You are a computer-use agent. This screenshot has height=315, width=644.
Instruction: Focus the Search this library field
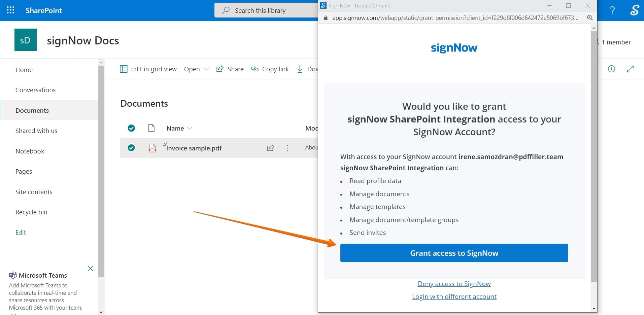(266, 10)
